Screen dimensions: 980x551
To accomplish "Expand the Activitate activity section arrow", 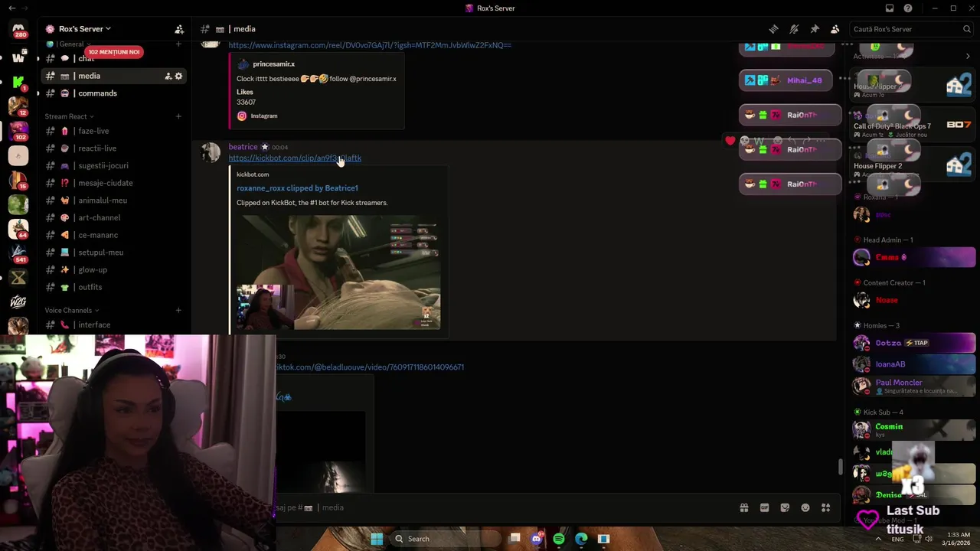I will 968,57.
